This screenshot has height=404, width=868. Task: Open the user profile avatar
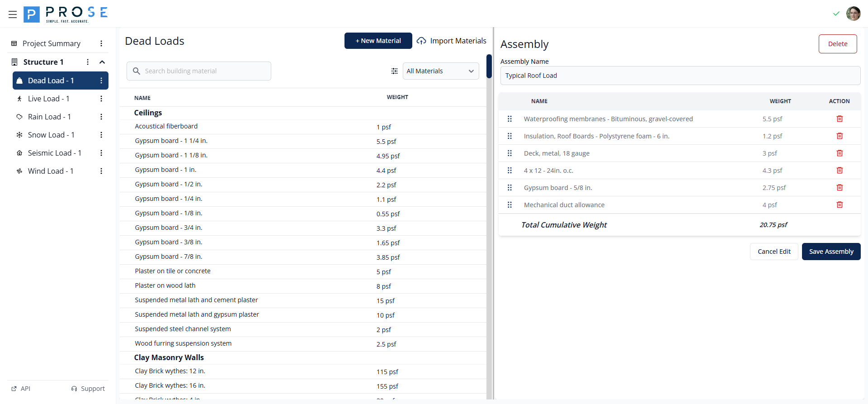click(x=853, y=14)
